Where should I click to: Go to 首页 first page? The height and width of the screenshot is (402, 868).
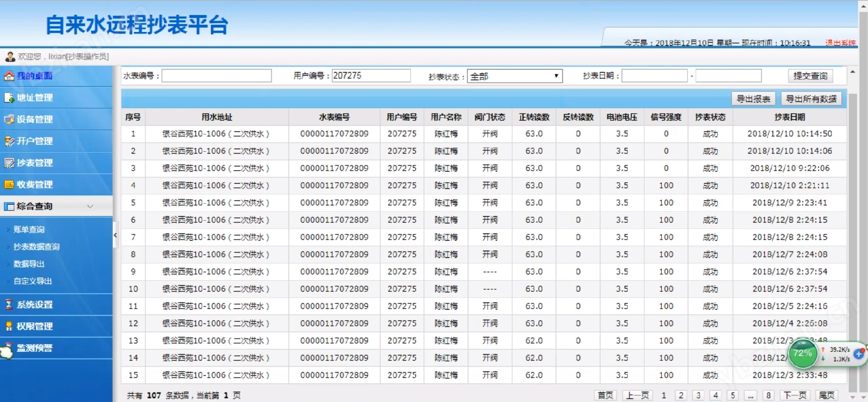605,395
